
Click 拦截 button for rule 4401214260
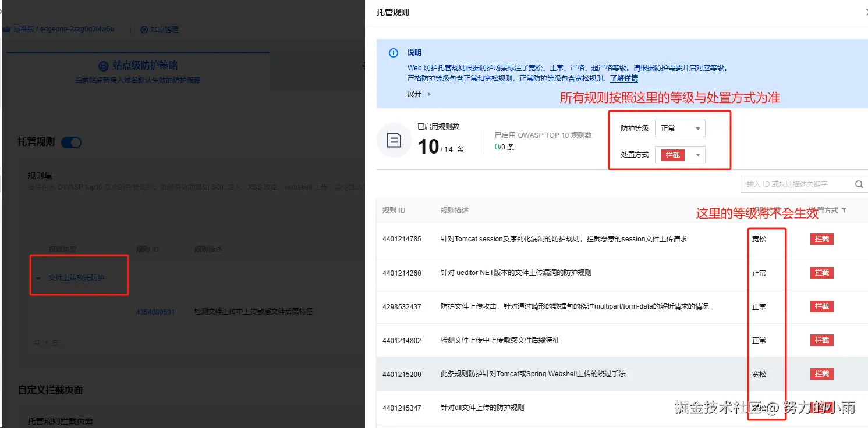pos(821,273)
